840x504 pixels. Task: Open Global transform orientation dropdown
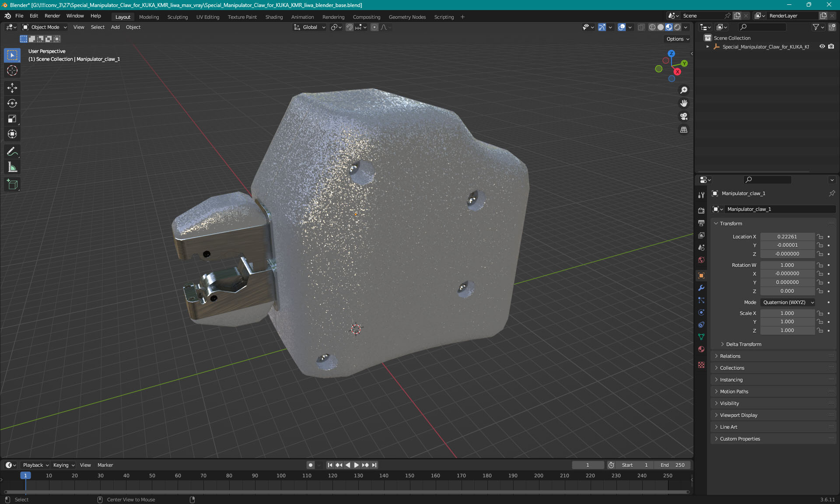click(x=310, y=27)
